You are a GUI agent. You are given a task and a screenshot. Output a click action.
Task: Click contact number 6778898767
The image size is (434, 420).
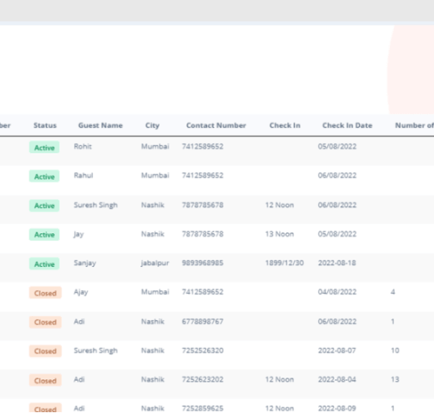click(x=202, y=321)
